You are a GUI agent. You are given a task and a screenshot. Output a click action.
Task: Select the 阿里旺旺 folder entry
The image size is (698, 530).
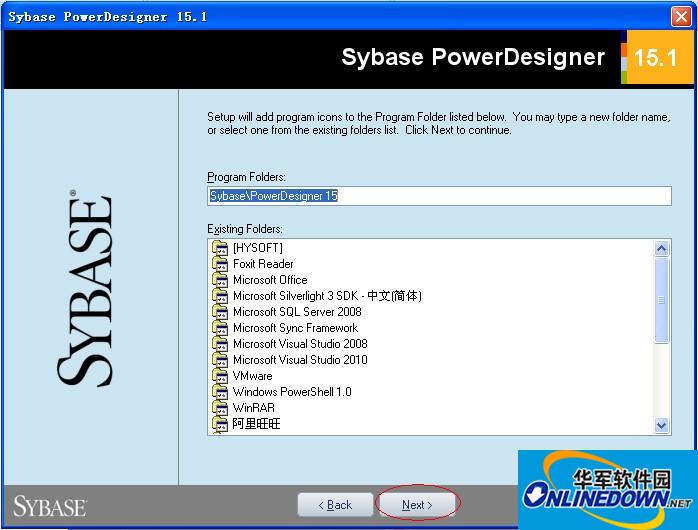(x=256, y=424)
